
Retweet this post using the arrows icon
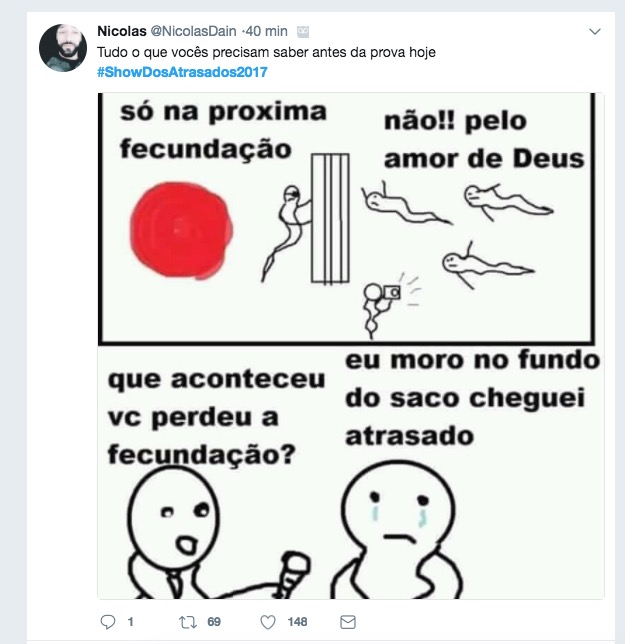188,622
